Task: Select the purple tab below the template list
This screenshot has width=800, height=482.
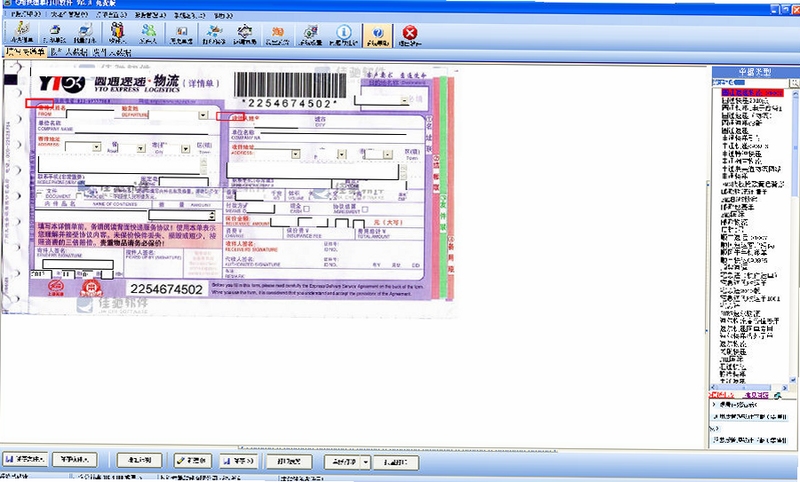Action: point(756,395)
